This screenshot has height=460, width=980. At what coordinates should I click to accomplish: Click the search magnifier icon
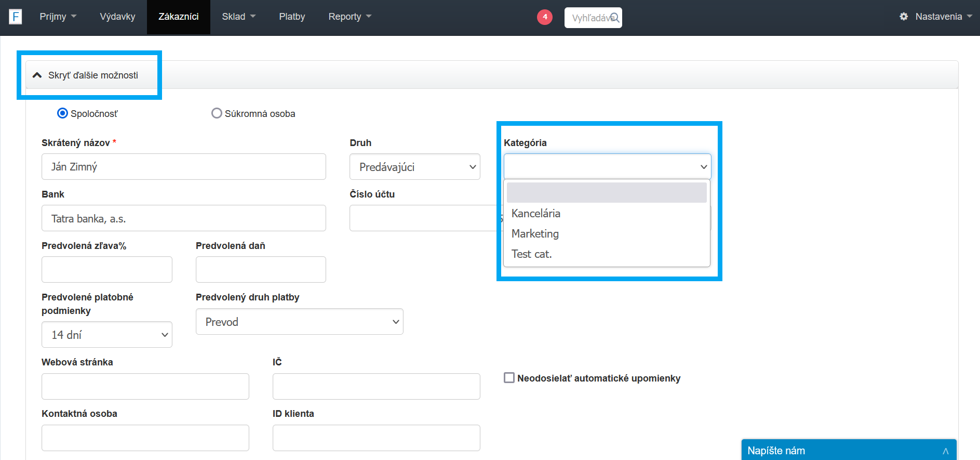[614, 18]
